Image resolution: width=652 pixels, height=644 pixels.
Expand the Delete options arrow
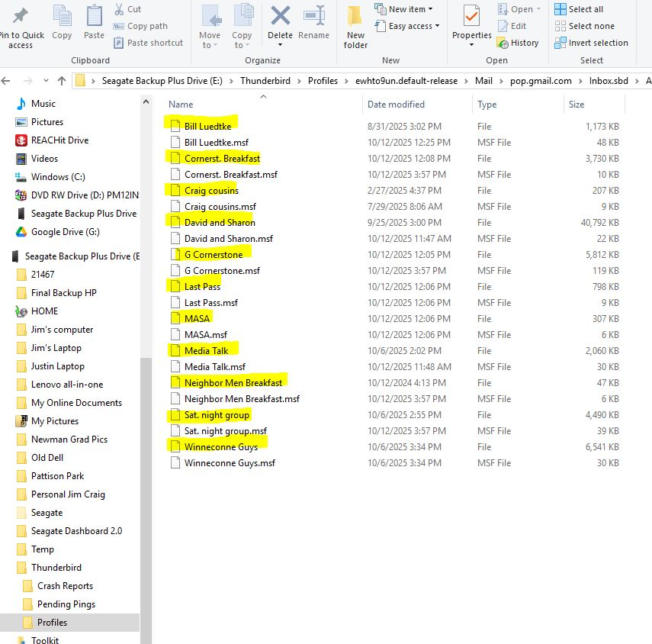pyautogui.click(x=280, y=44)
